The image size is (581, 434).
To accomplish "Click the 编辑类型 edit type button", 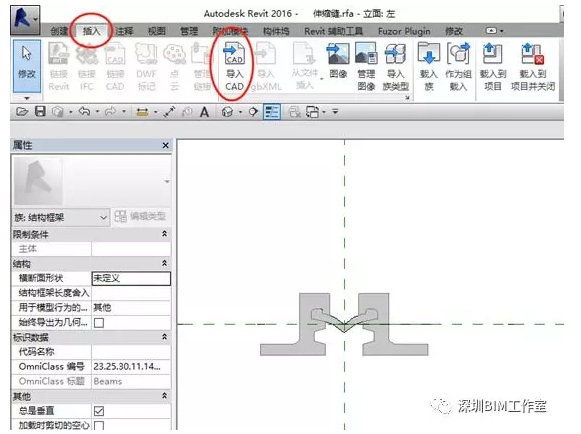I will tap(140, 216).
